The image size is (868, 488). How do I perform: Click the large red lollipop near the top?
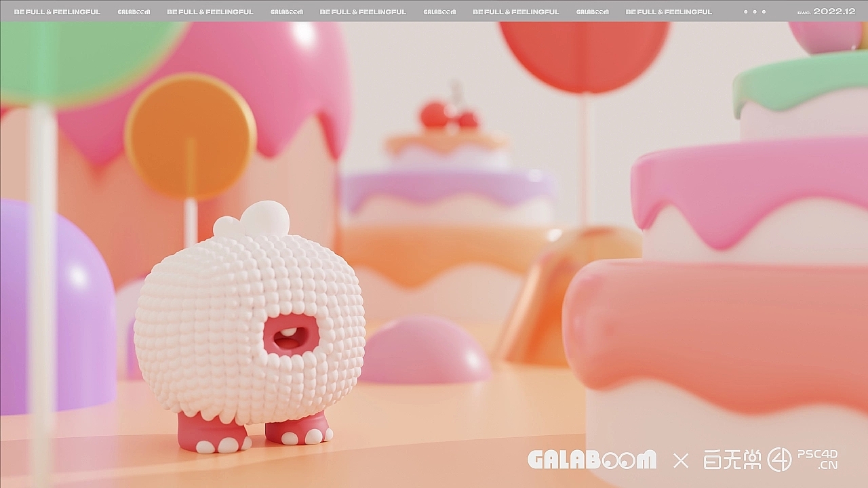tap(584, 54)
